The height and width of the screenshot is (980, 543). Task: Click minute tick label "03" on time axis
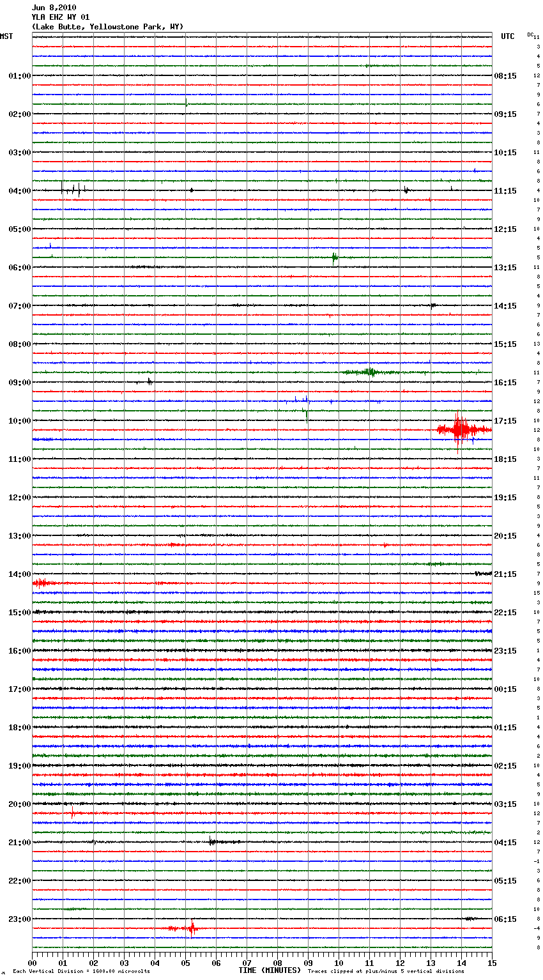click(125, 963)
